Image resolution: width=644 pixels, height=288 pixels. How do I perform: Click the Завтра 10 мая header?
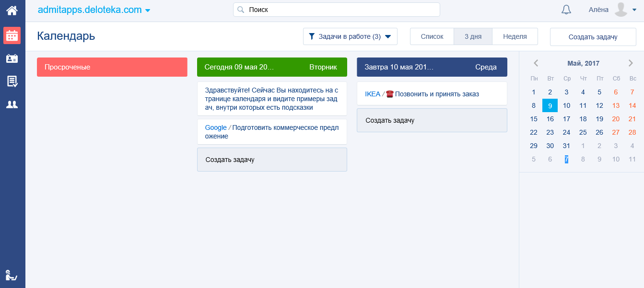(x=432, y=67)
